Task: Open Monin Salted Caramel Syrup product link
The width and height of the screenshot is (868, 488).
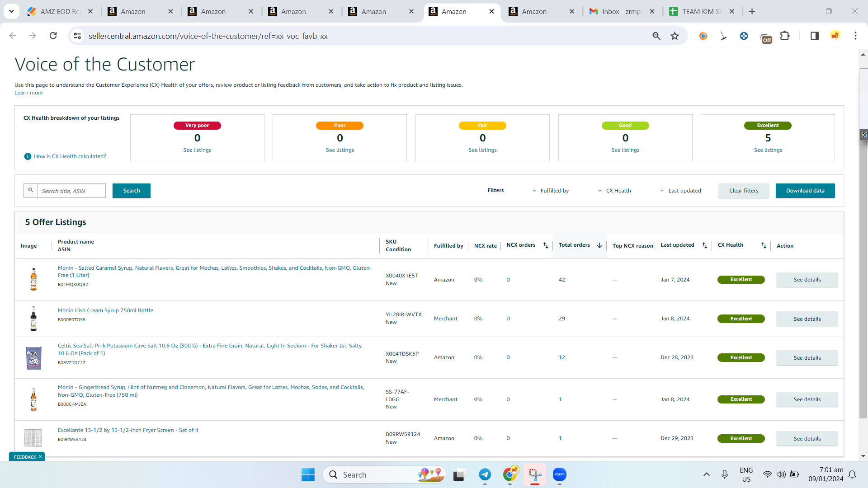Action: [215, 272]
